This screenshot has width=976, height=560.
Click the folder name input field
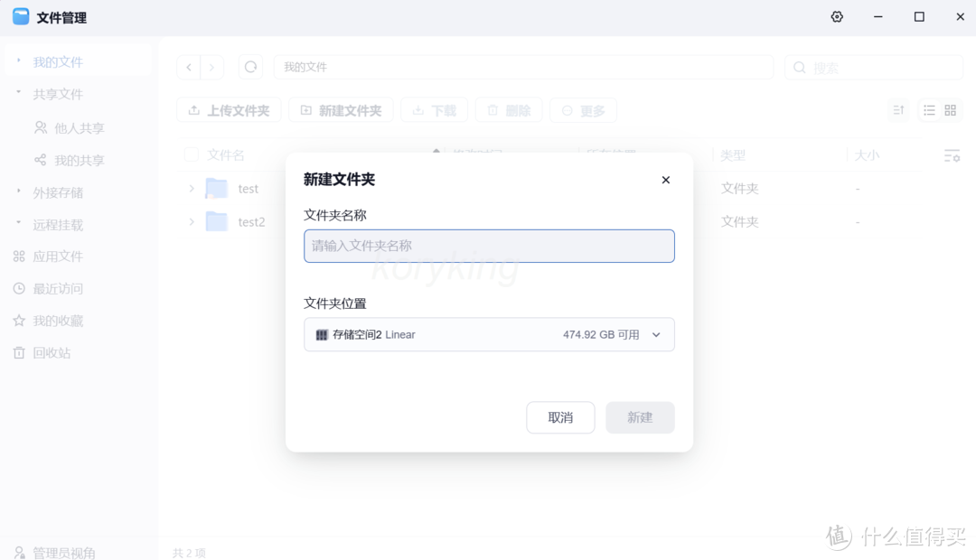pos(489,246)
